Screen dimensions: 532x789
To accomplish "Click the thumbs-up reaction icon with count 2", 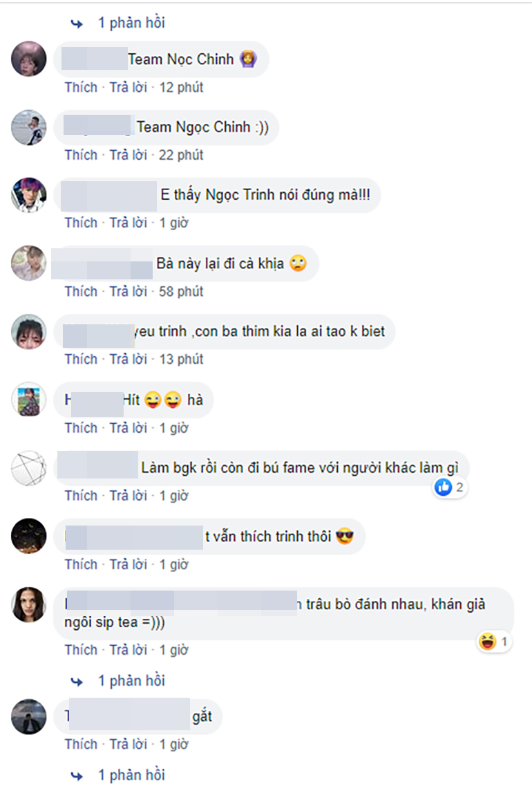I will click(443, 487).
